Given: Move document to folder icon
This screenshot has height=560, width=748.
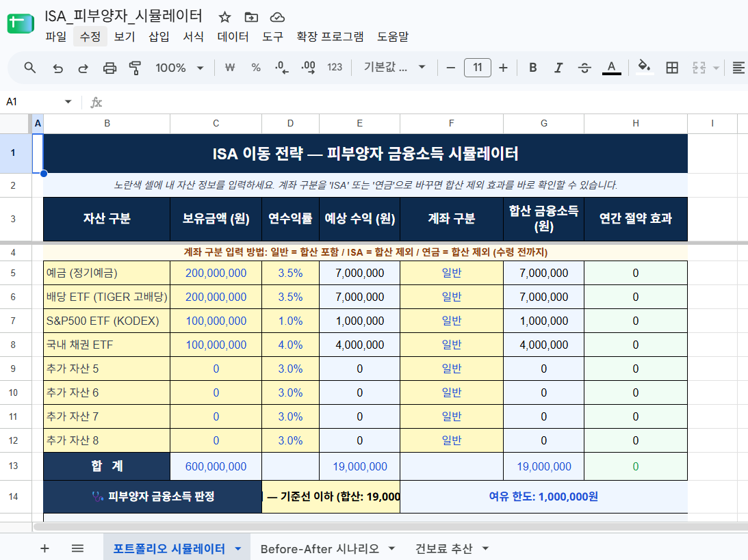Looking at the screenshot, I should click(251, 18).
